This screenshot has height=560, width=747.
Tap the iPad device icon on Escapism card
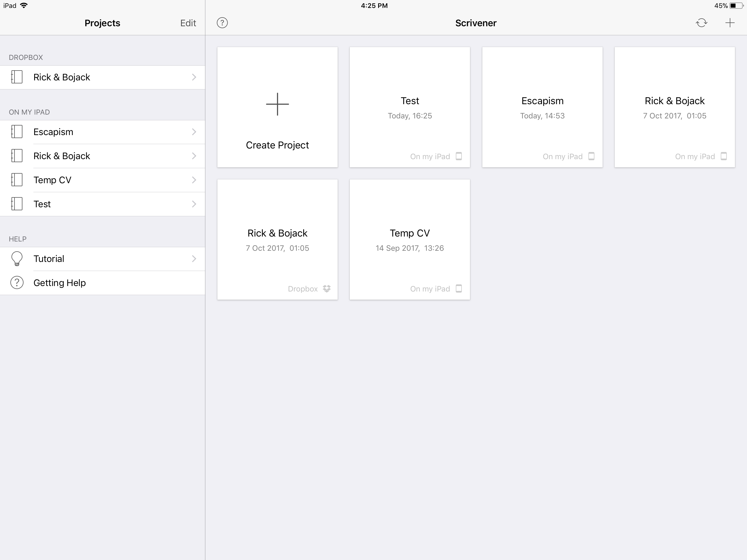pyautogui.click(x=591, y=156)
